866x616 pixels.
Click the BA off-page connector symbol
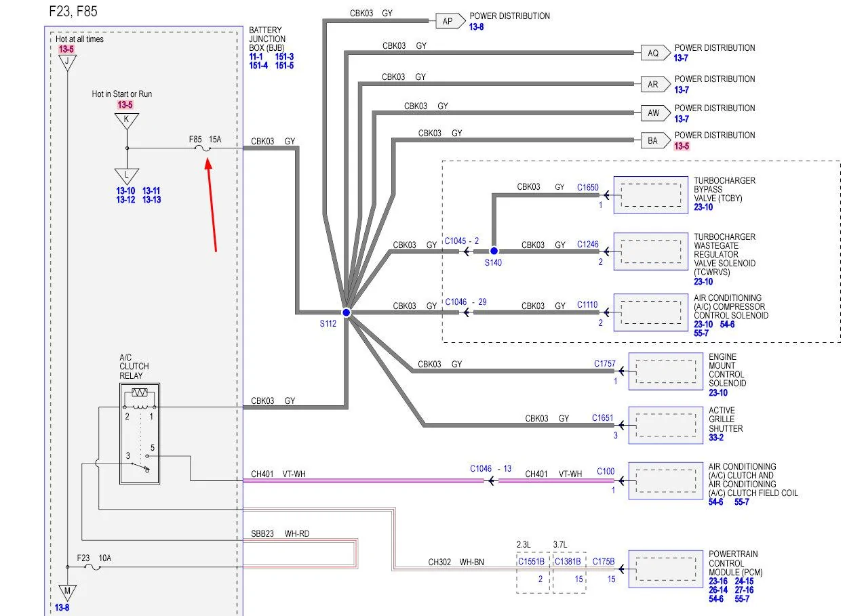[x=656, y=141]
